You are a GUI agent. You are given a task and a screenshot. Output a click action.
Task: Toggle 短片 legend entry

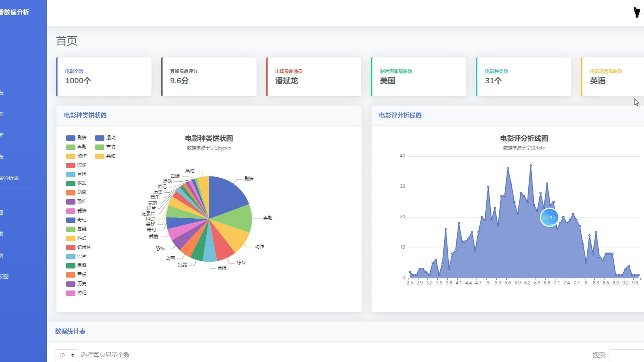pyautogui.click(x=76, y=256)
